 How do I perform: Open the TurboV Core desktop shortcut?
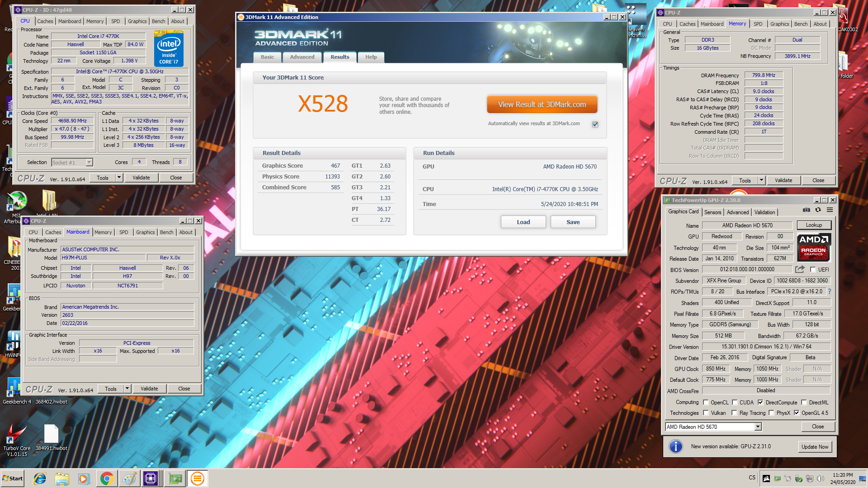(17, 440)
